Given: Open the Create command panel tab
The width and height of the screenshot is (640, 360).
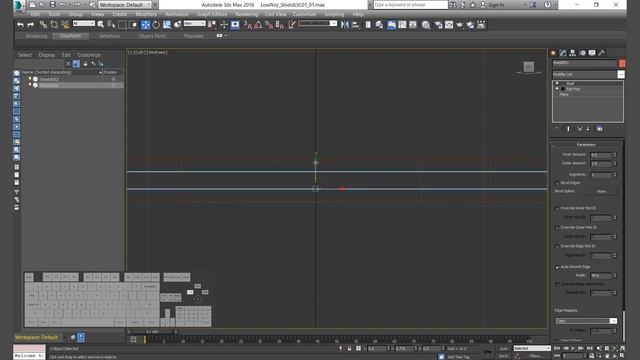Looking at the screenshot, I should pos(553,53).
